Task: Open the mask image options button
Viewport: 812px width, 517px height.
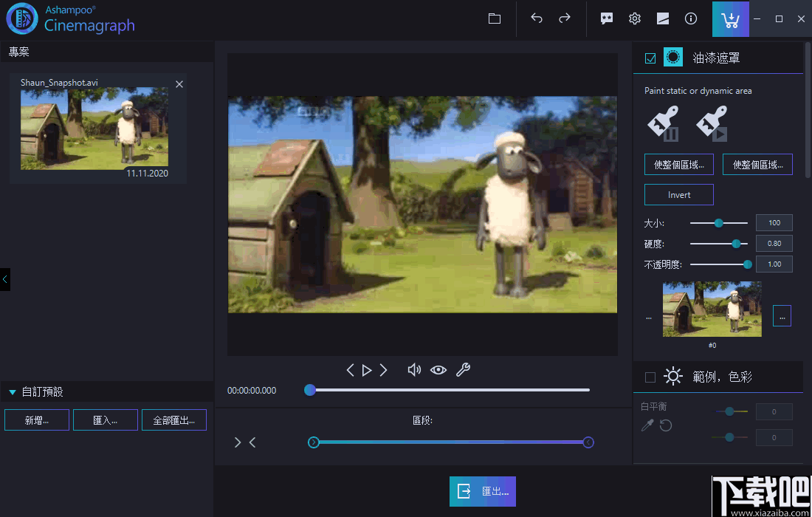Action: tap(782, 315)
